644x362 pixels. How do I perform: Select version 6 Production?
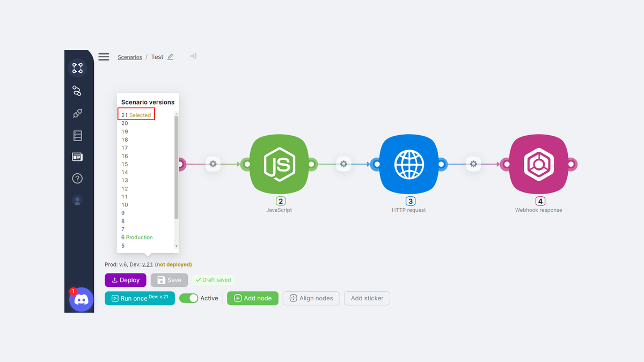click(137, 238)
